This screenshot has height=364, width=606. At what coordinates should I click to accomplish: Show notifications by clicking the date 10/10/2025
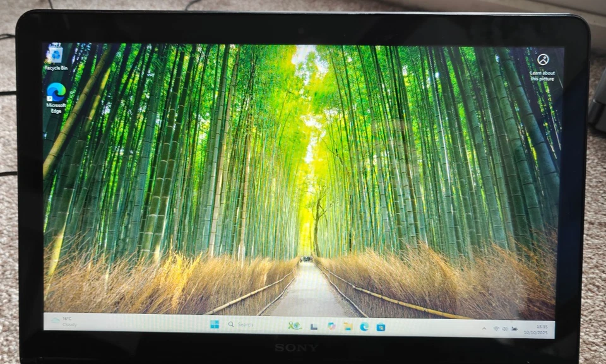535,332
